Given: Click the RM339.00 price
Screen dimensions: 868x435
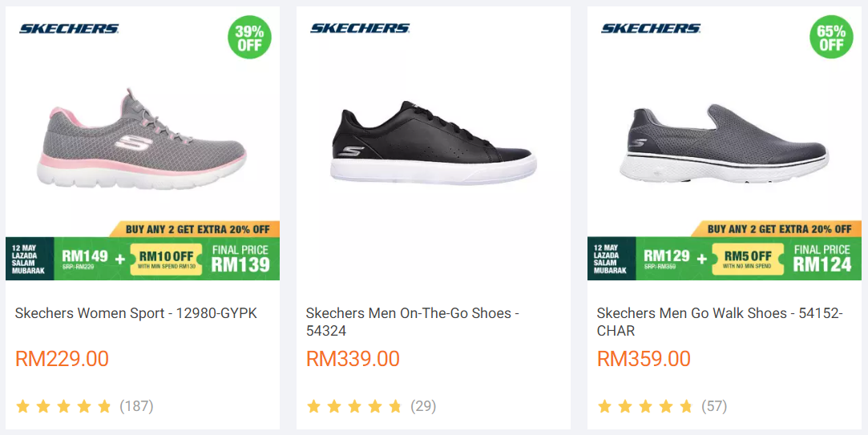Looking at the screenshot, I should coord(353,358).
